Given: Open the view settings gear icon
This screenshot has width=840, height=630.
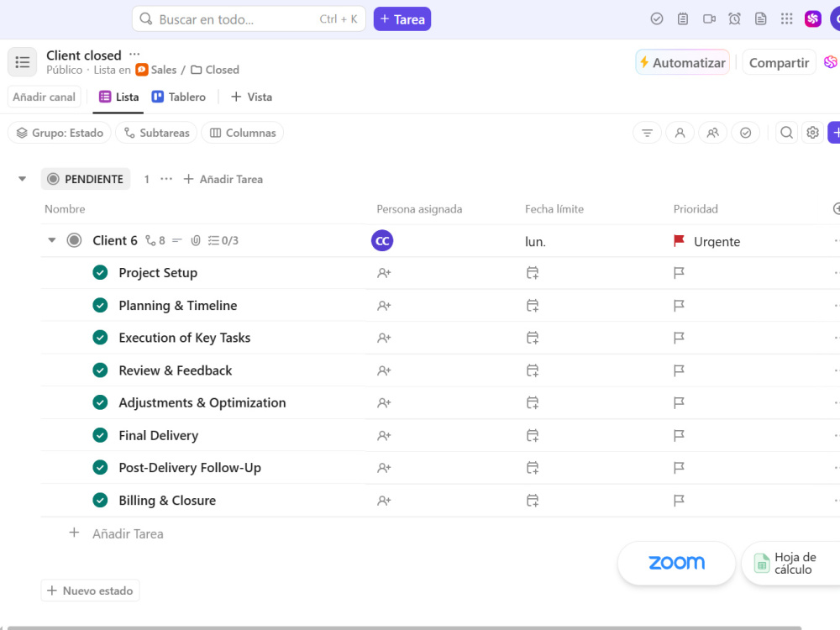Looking at the screenshot, I should tap(812, 133).
